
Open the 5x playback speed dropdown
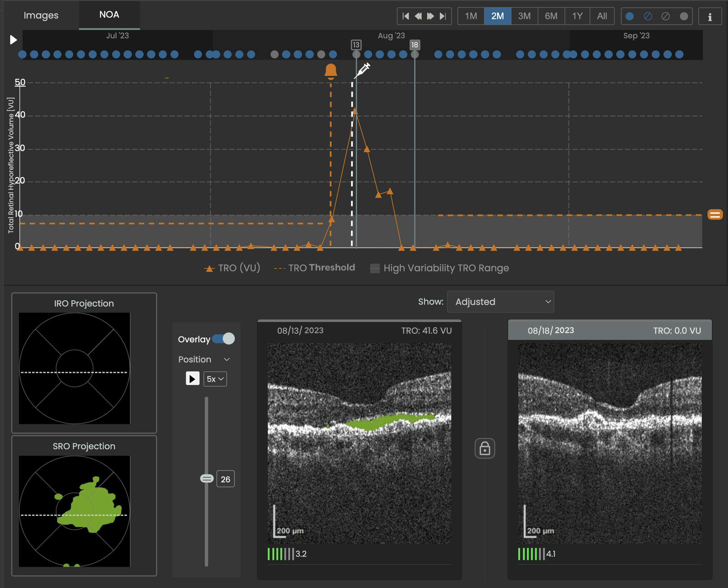point(215,379)
